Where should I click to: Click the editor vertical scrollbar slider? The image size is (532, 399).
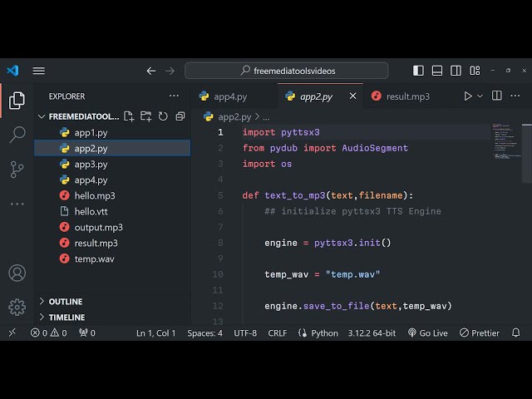click(527, 154)
